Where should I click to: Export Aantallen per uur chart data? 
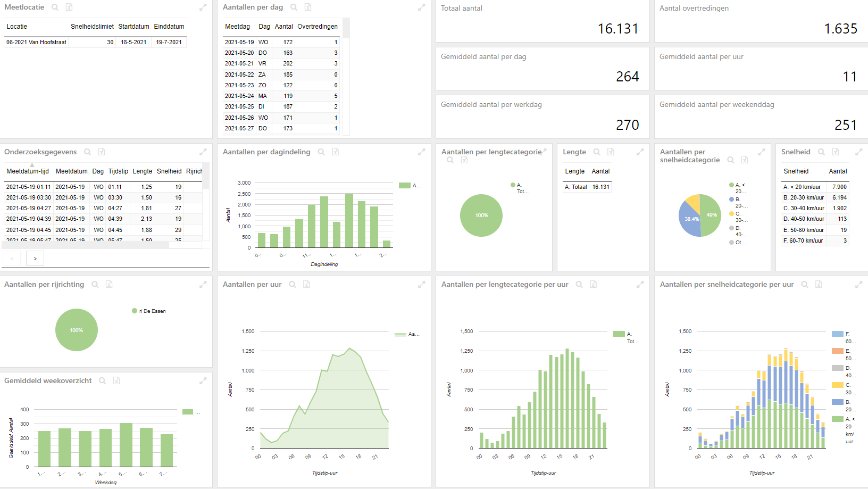pos(307,285)
